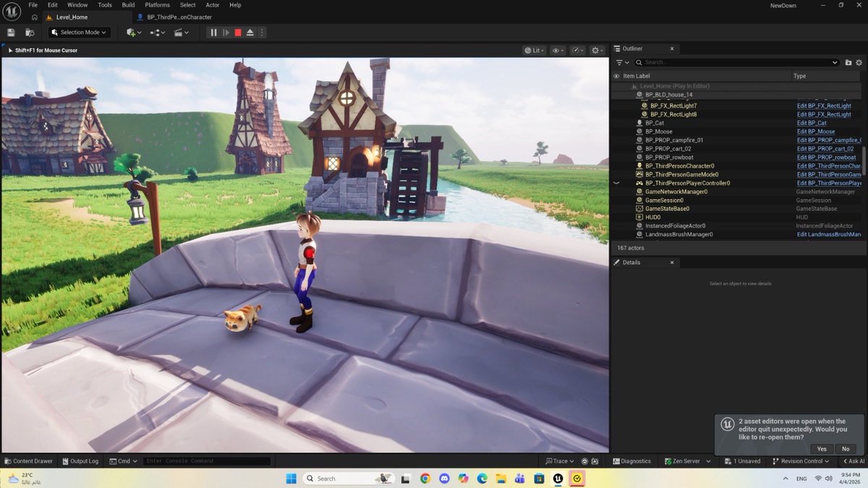Open the viewport gear settings dropdown
Screen dimensions: 868x488
[x=597, y=51]
